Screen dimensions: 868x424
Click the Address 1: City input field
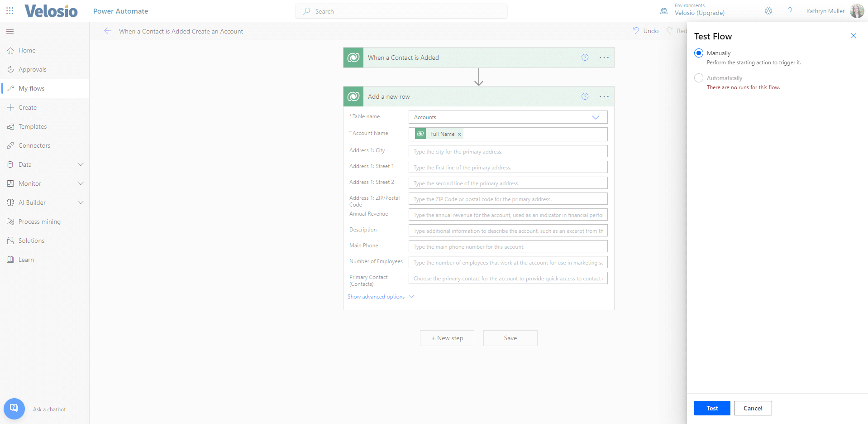pyautogui.click(x=507, y=151)
